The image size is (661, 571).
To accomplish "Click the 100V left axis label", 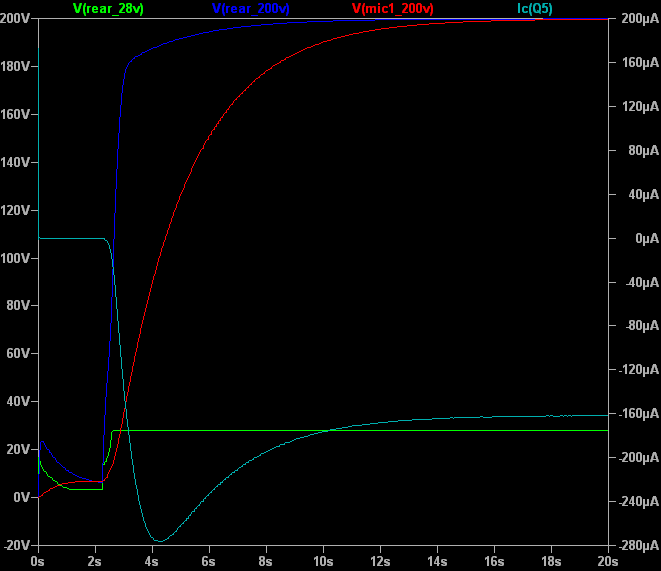I will [x=15, y=258].
